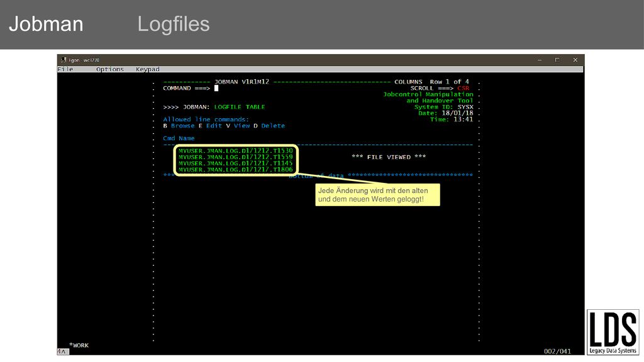This screenshot has width=644, height=362.
Task: Click the Logfiles slide heading
Action: 174,24
